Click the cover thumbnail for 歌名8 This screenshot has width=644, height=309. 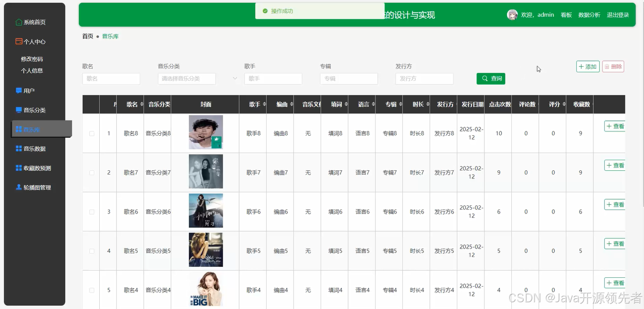pos(206,132)
